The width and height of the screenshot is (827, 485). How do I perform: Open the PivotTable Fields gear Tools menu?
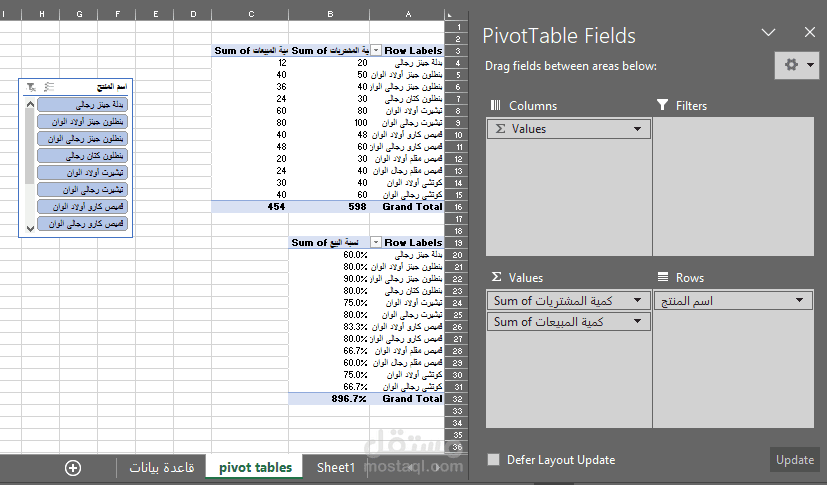point(796,65)
